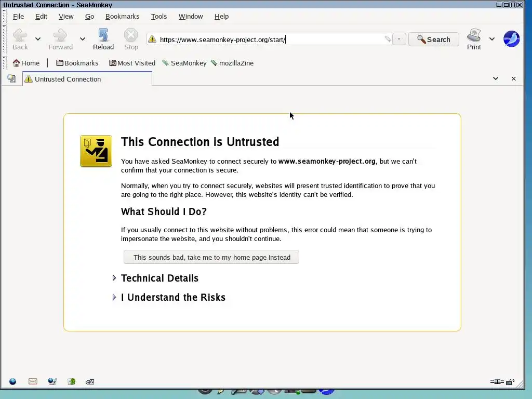Open the Go menu
This screenshot has height=399, width=532.
[x=89, y=16]
